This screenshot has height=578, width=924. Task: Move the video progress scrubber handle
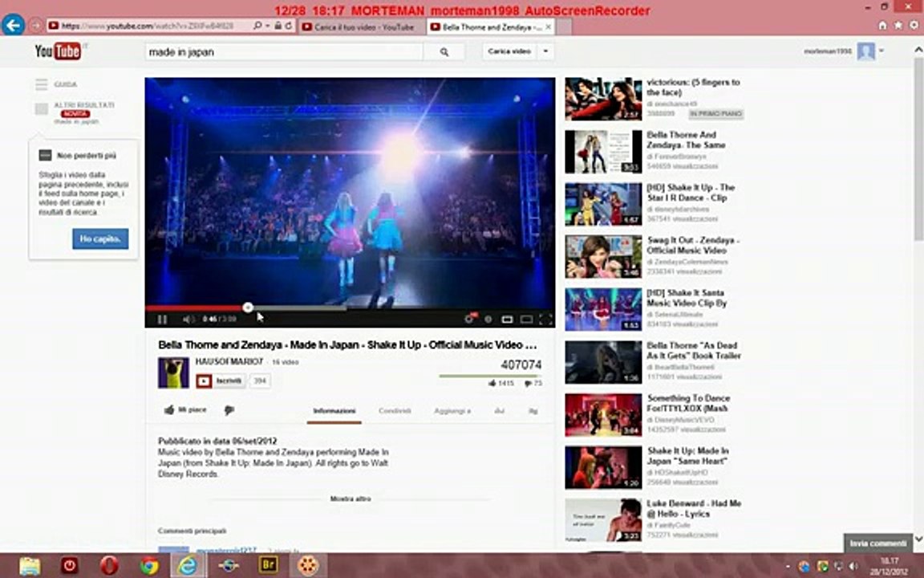pyautogui.click(x=248, y=307)
